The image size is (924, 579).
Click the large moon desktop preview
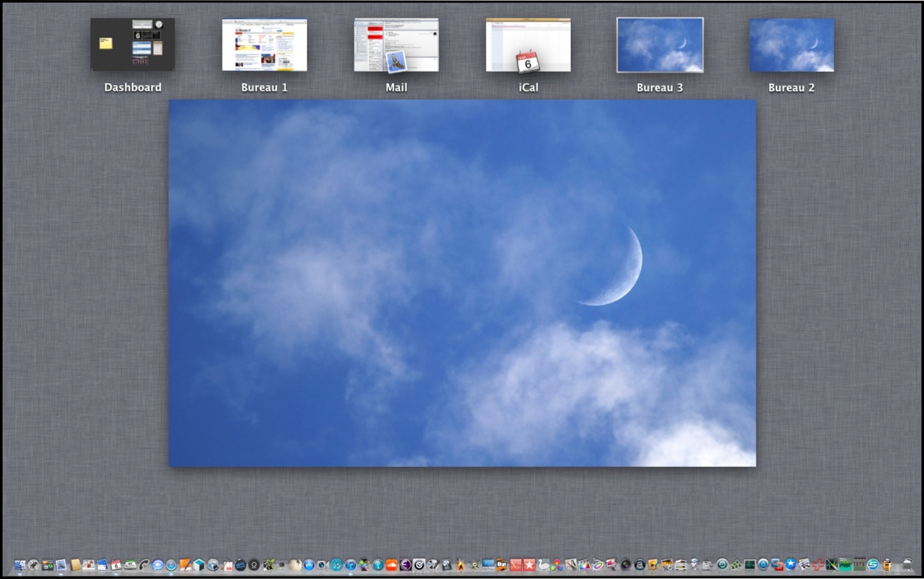coord(462,283)
